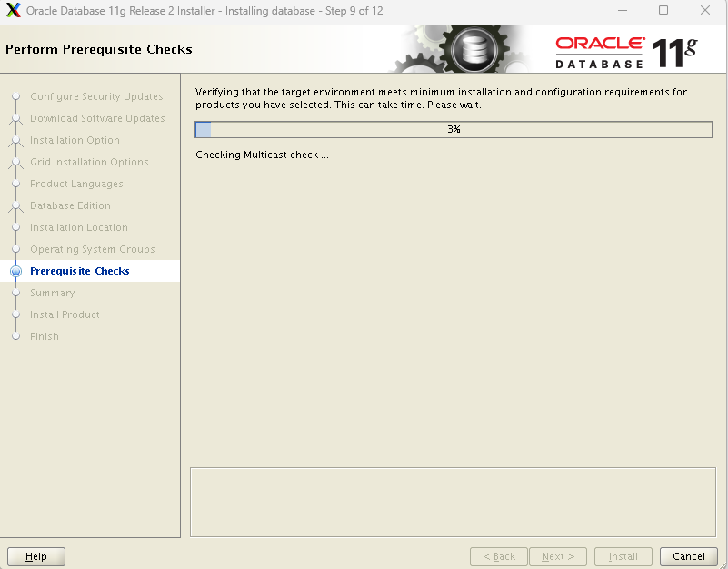Click the Product Languages step bullet
The width and height of the screenshot is (728, 569).
(15, 184)
